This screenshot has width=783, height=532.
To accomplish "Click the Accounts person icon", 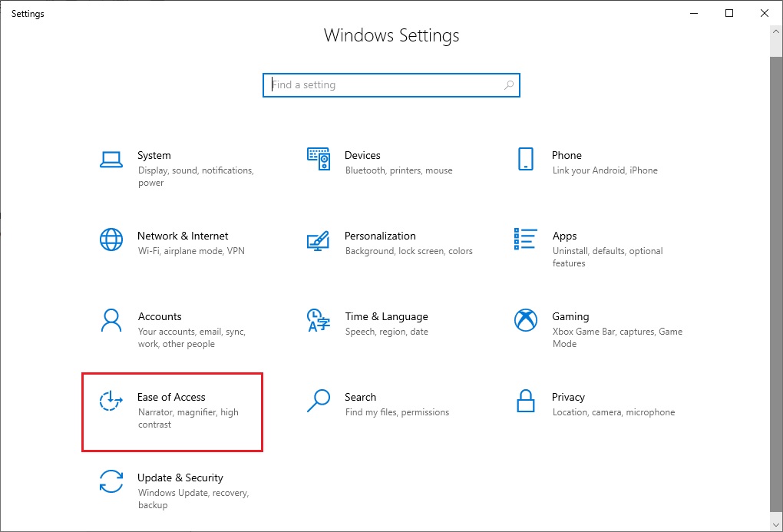I will (111, 320).
